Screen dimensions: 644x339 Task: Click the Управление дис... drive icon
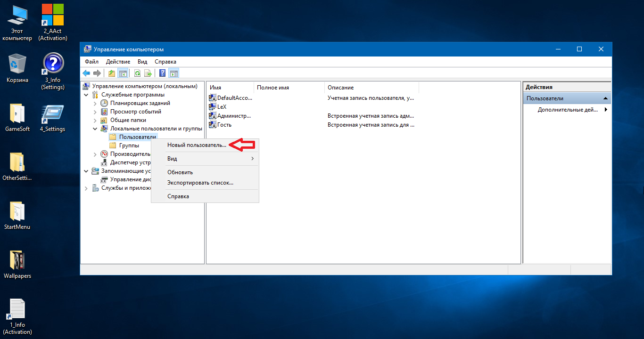tap(104, 179)
